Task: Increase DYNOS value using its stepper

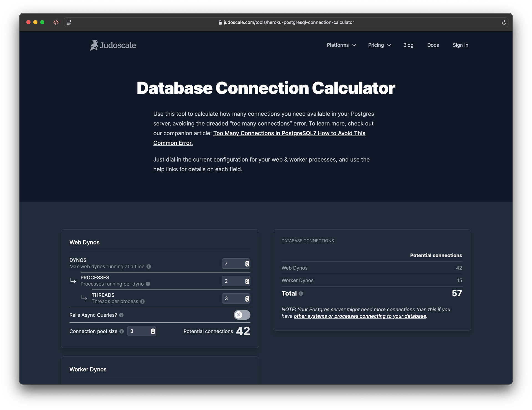Action: pos(247,262)
